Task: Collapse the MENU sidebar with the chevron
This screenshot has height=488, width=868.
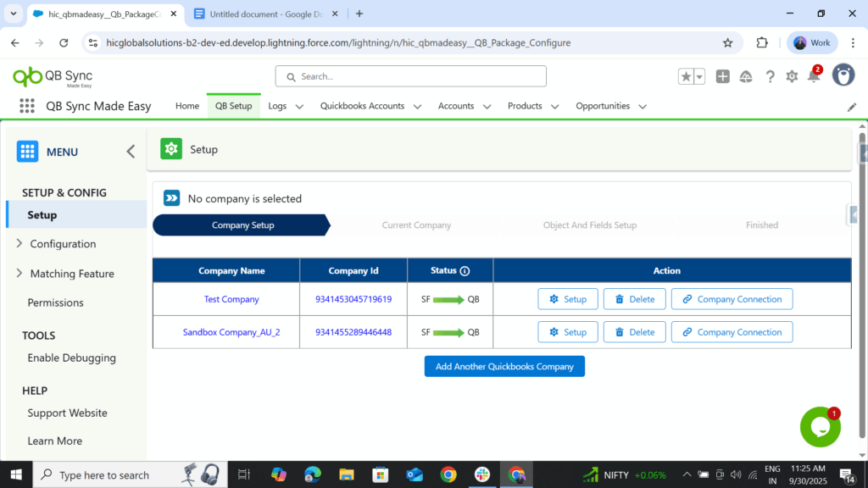Action: click(x=131, y=152)
